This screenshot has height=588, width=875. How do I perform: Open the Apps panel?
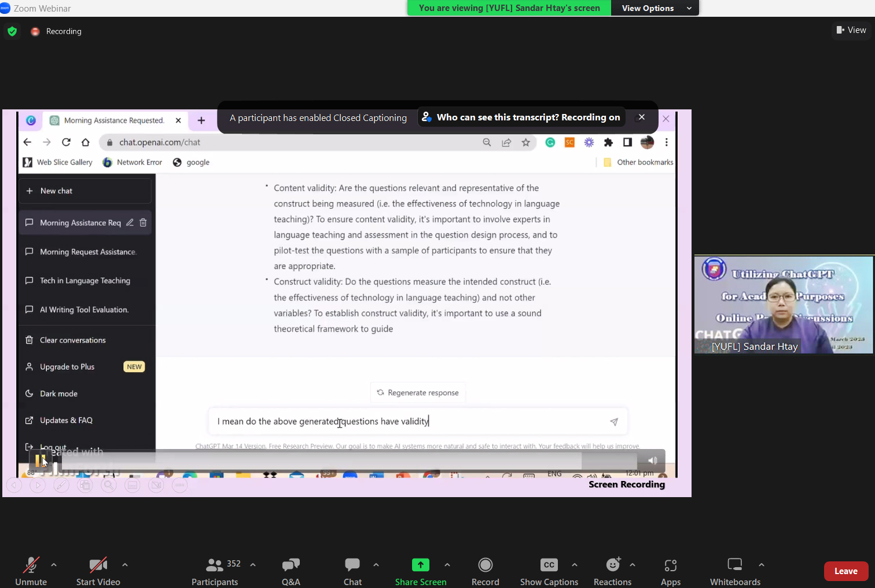tap(670, 571)
